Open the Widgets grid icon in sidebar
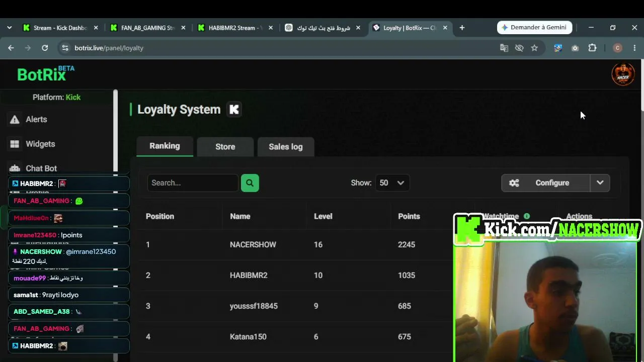 pyautogui.click(x=15, y=144)
